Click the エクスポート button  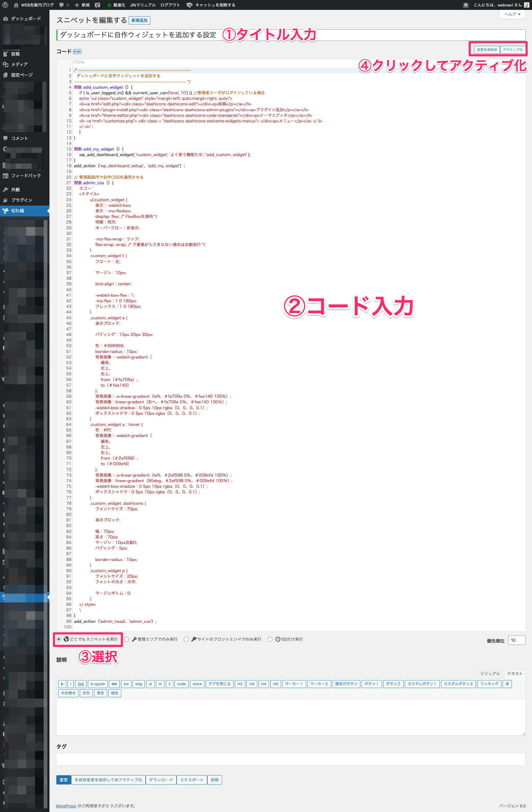[x=191, y=780]
